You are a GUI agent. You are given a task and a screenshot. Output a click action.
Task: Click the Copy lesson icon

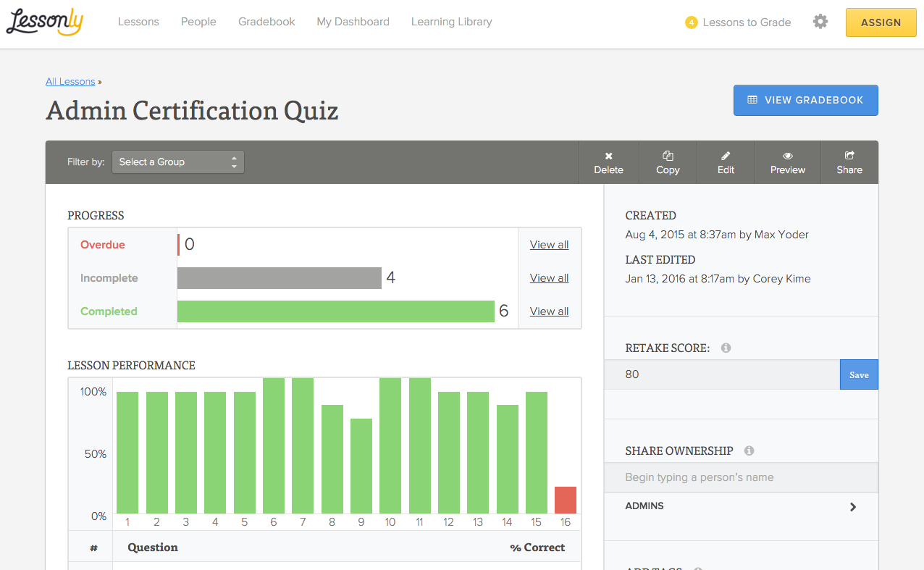668,156
